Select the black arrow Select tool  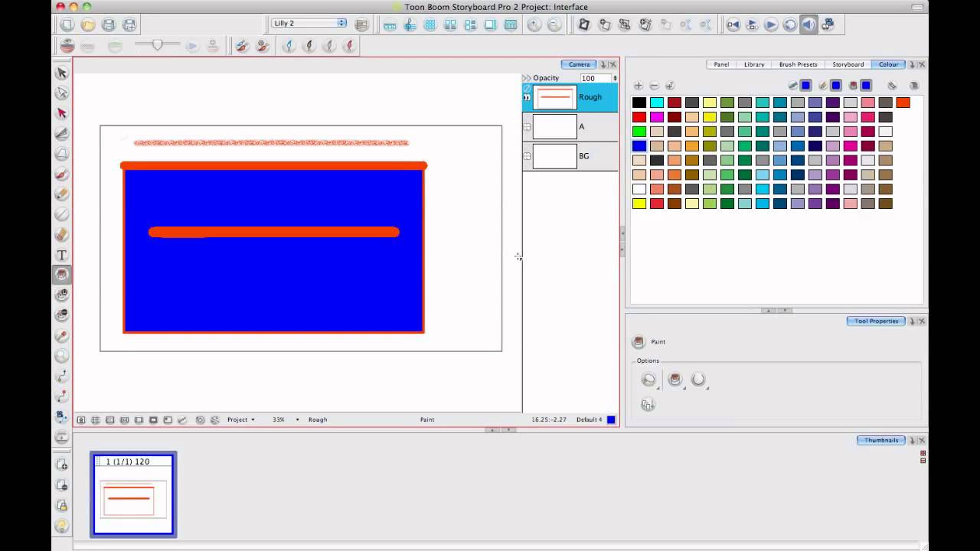[x=62, y=73]
